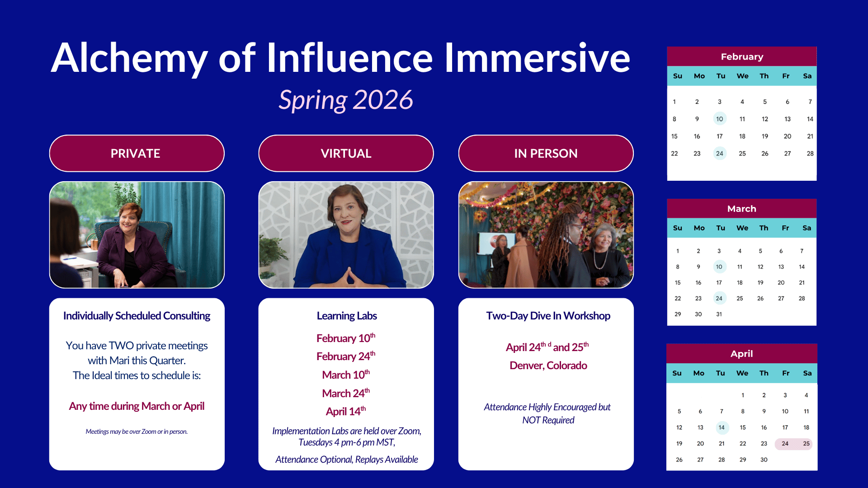Click the 'Learning Labs' heading text

coord(346,316)
